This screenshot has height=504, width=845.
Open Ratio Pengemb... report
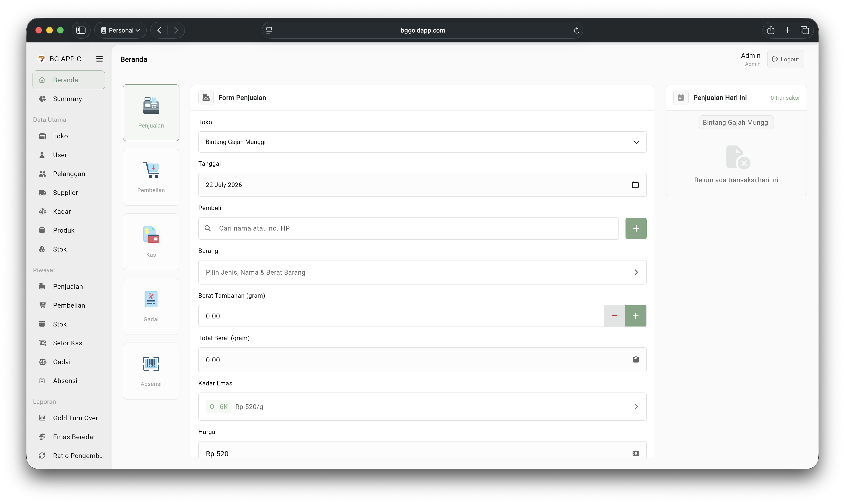coord(69,455)
